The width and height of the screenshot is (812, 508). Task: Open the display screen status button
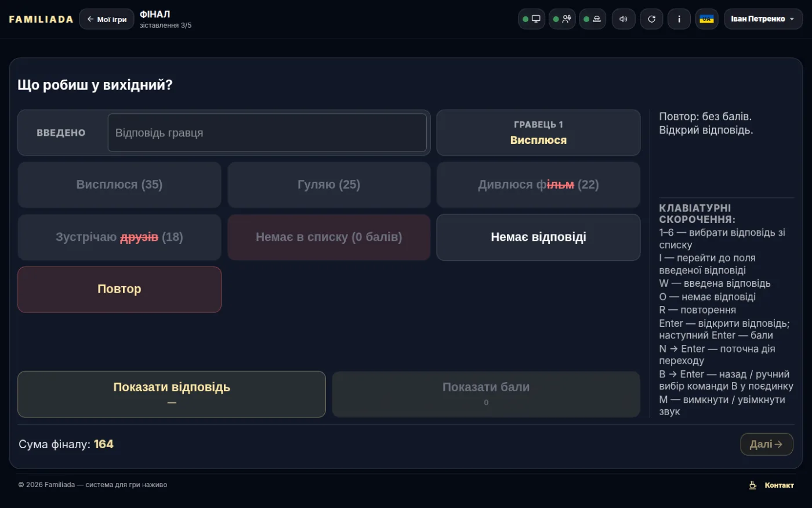[x=531, y=19]
